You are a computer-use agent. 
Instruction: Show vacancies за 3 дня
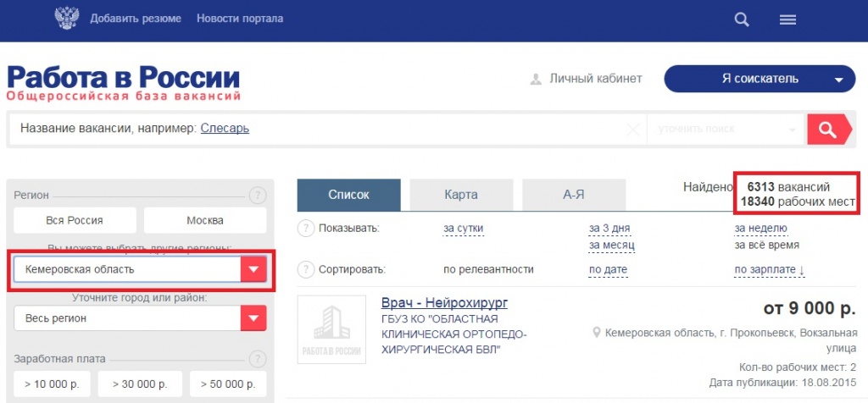[609, 229]
